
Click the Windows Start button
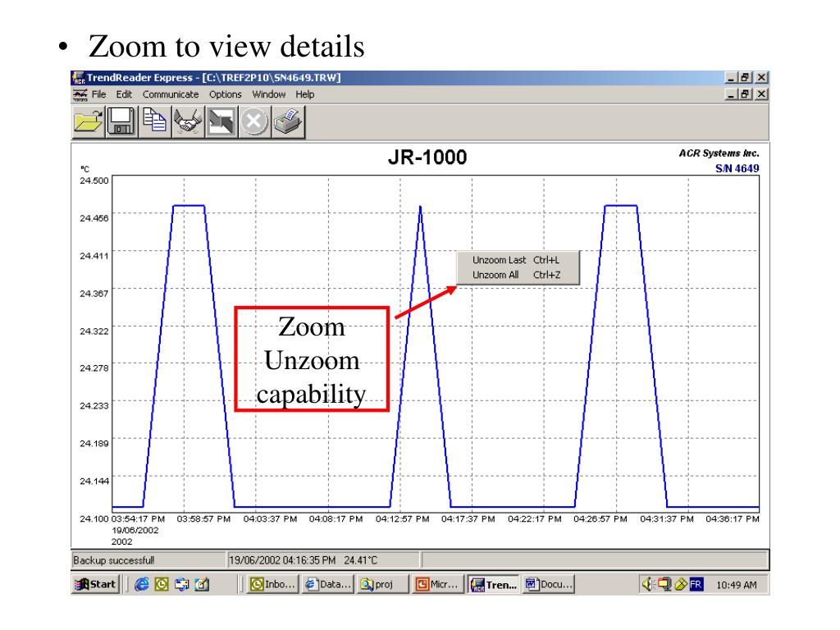[x=95, y=584]
